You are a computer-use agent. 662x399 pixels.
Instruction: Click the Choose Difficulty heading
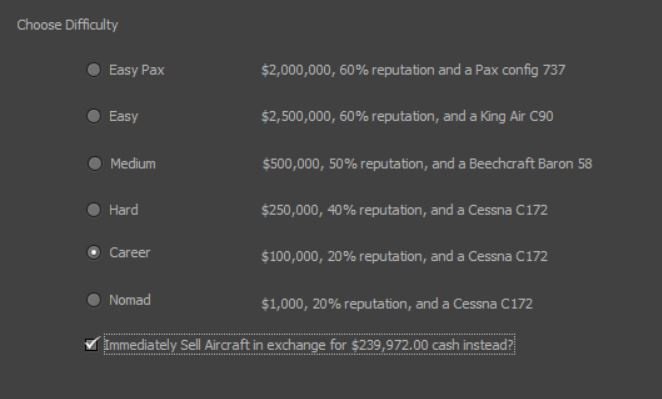click(x=68, y=25)
